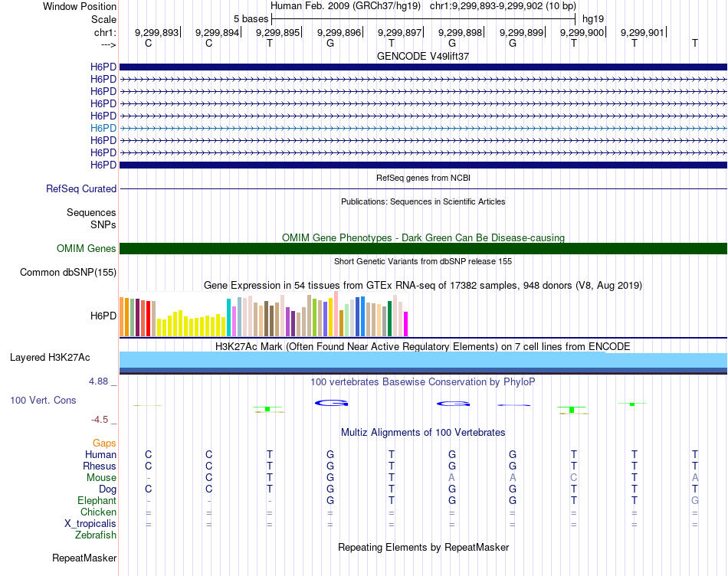The image size is (728, 576).
Task: Click the hg19 text beside the scale bar
Action: click(x=593, y=19)
